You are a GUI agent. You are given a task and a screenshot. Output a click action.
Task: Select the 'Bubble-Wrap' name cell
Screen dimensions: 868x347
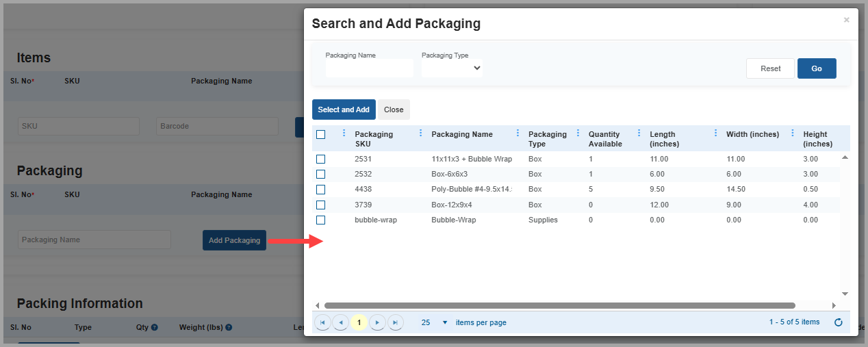click(x=454, y=220)
